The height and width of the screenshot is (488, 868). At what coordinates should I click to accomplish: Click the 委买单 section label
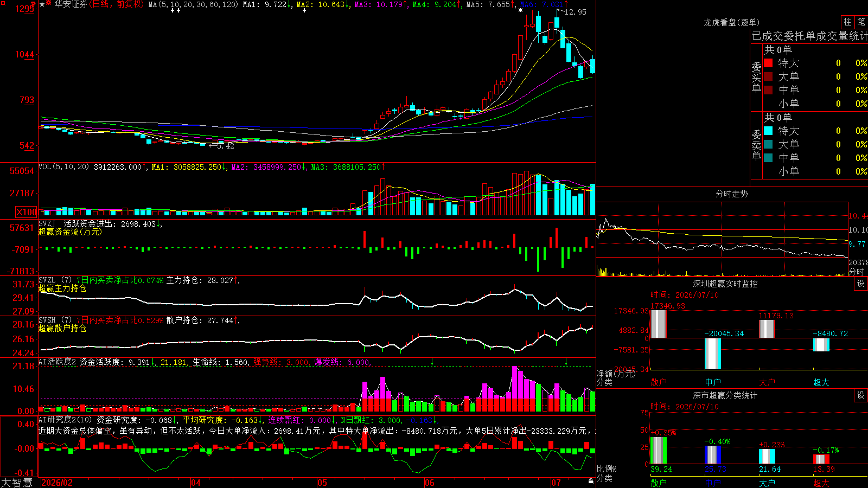(756, 77)
